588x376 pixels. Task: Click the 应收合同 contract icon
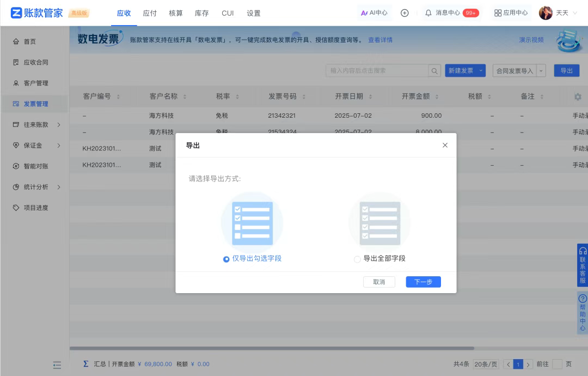[16, 62]
